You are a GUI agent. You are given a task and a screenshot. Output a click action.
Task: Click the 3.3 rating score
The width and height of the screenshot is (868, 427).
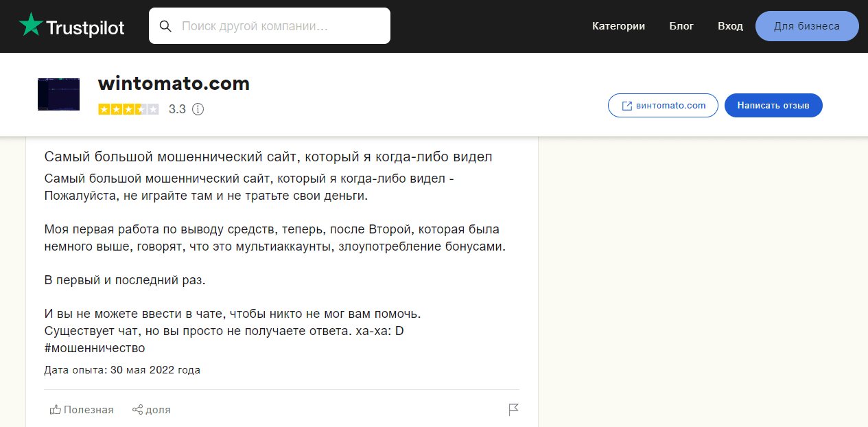177,109
